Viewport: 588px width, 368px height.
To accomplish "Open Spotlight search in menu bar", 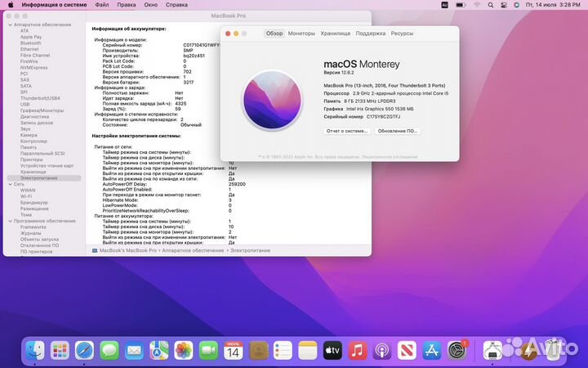I will (x=491, y=5).
